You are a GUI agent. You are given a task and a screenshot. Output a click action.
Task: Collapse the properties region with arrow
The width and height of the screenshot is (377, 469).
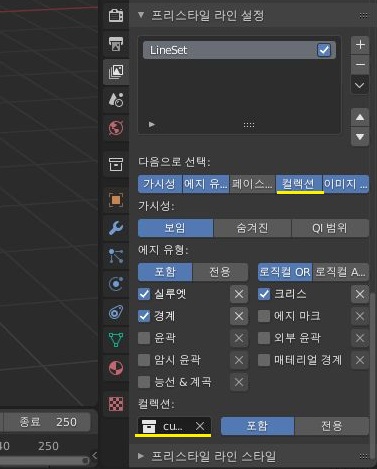pos(94,456)
